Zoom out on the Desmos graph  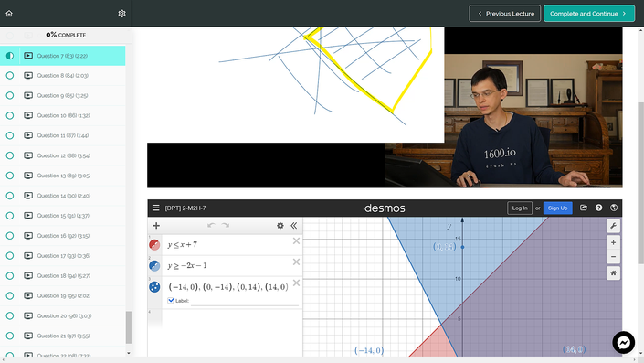(613, 257)
